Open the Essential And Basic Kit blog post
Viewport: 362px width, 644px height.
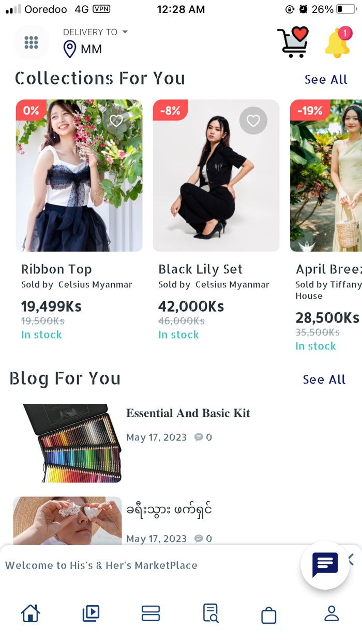click(x=188, y=413)
